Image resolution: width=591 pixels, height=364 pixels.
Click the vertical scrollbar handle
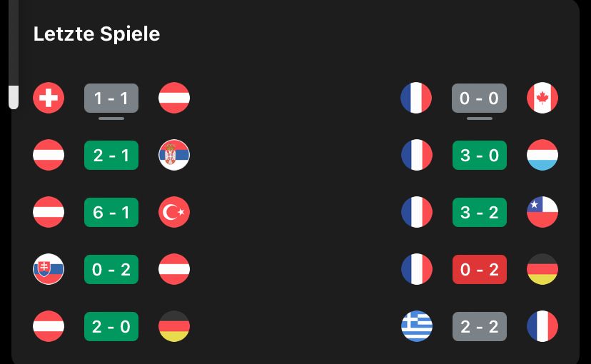(13, 96)
